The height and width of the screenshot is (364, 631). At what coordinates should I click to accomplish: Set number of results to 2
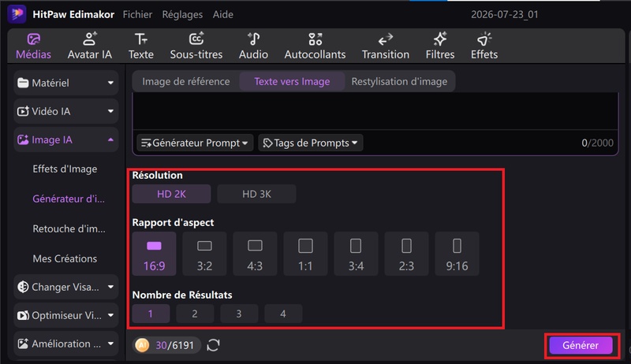coord(195,314)
